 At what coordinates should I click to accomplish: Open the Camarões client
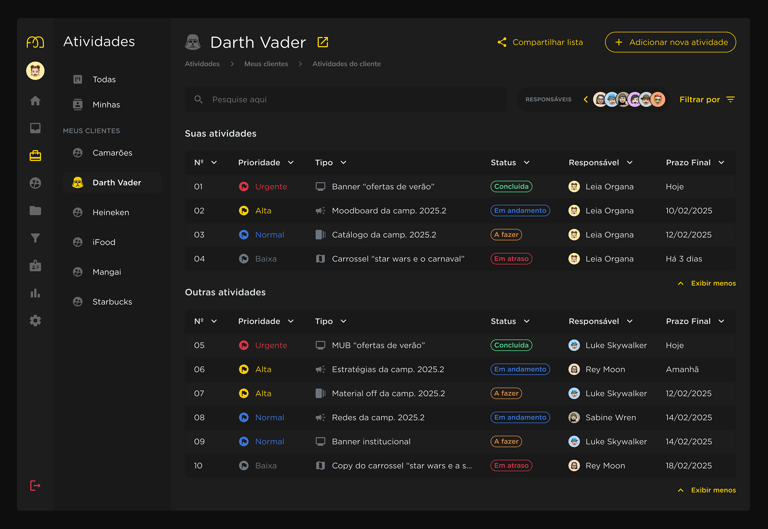[112, 153]
